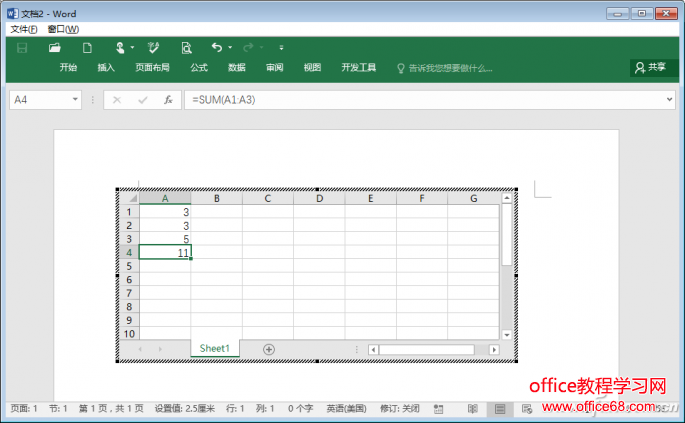
Task: Select column A header
Action: click(x=165, y=198)
